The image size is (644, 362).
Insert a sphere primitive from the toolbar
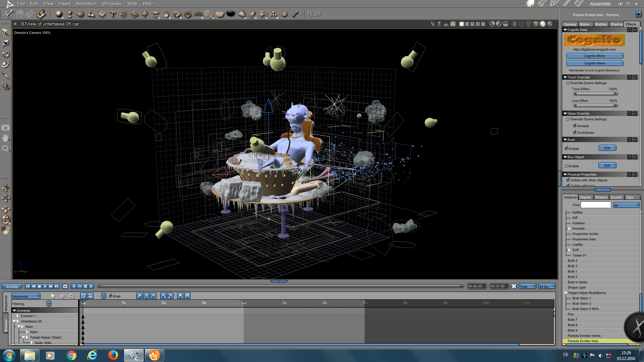(x=59, y=14)
